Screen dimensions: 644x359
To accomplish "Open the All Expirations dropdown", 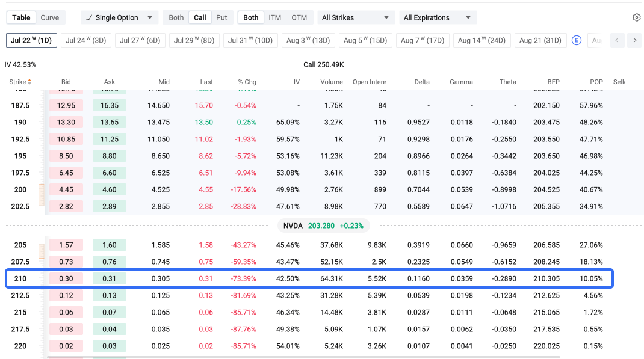I will [438, 17].
